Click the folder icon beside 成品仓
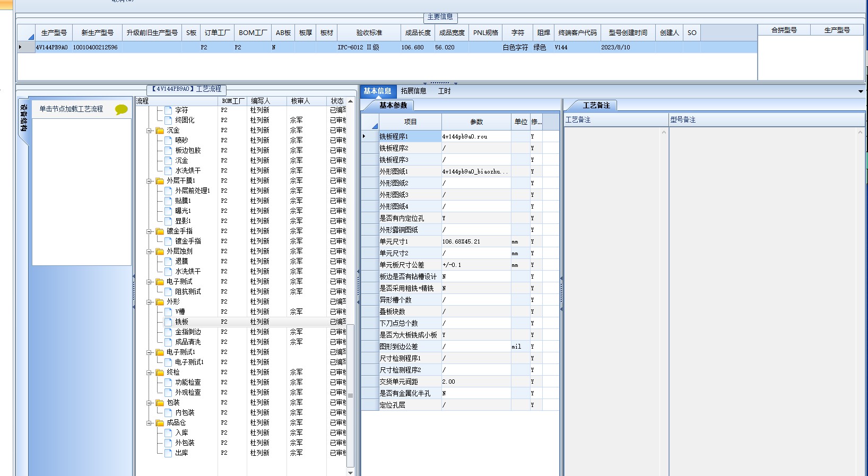This screenshot has width=868, height=476. 160,422
